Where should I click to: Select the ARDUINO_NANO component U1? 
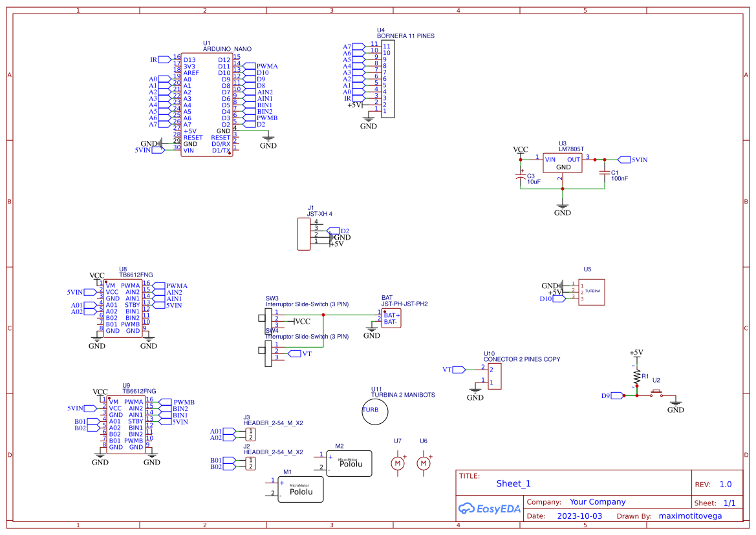tap(207, 103)
